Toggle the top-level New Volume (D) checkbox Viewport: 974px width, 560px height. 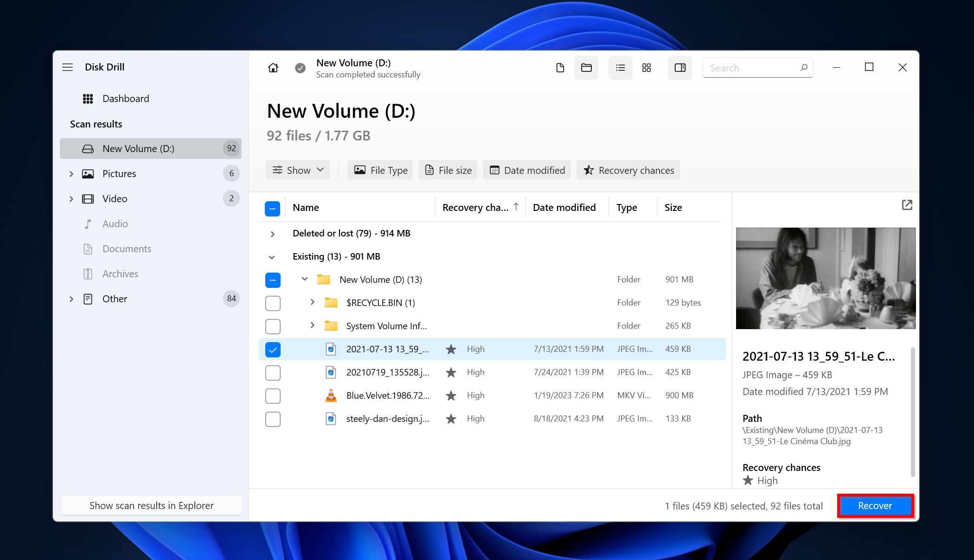coord(272,280)
